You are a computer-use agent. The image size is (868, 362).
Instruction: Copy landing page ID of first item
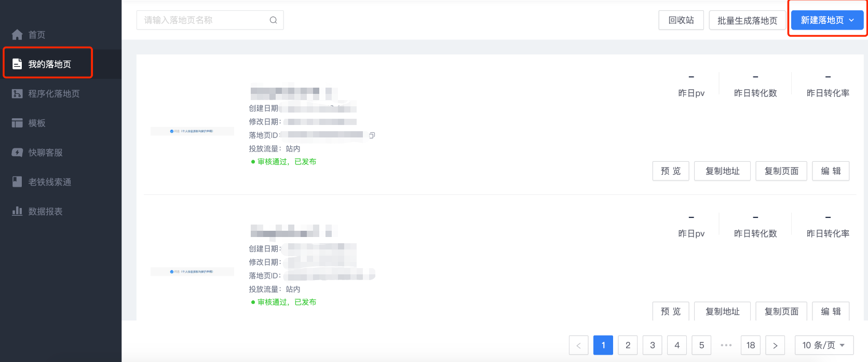coord(372,135)
